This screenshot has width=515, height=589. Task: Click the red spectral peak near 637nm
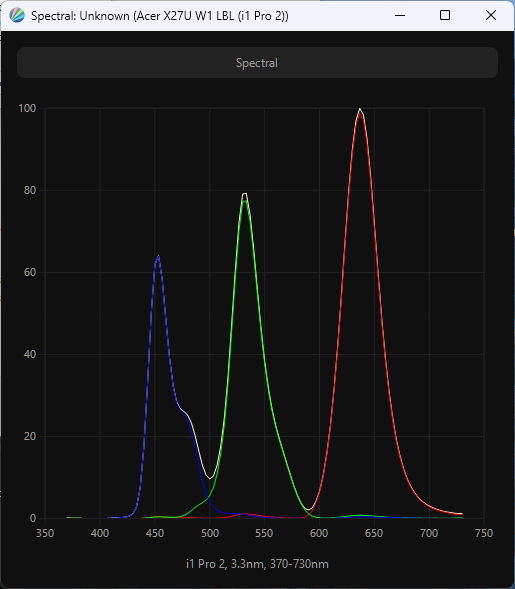[360, 113]
